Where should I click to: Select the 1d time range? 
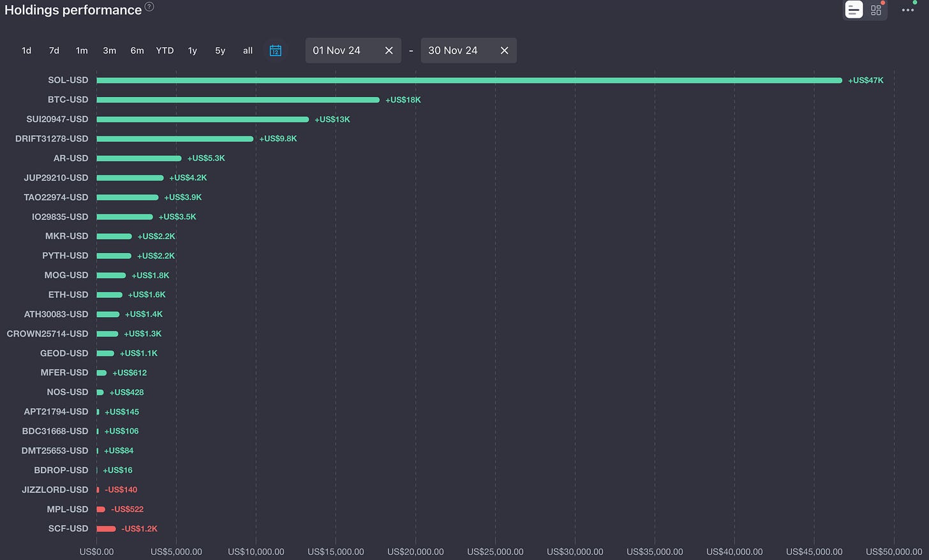(x=26, y=50)
